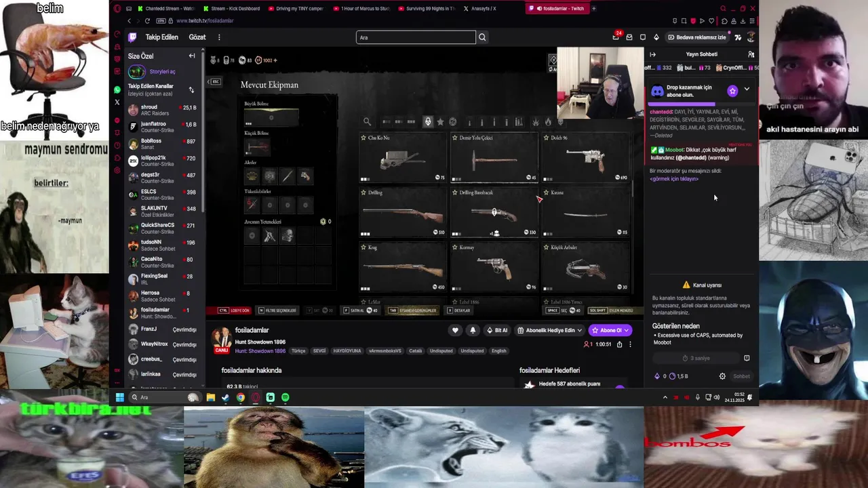
Task: Open chat settings gear icon
Action: 722,376
